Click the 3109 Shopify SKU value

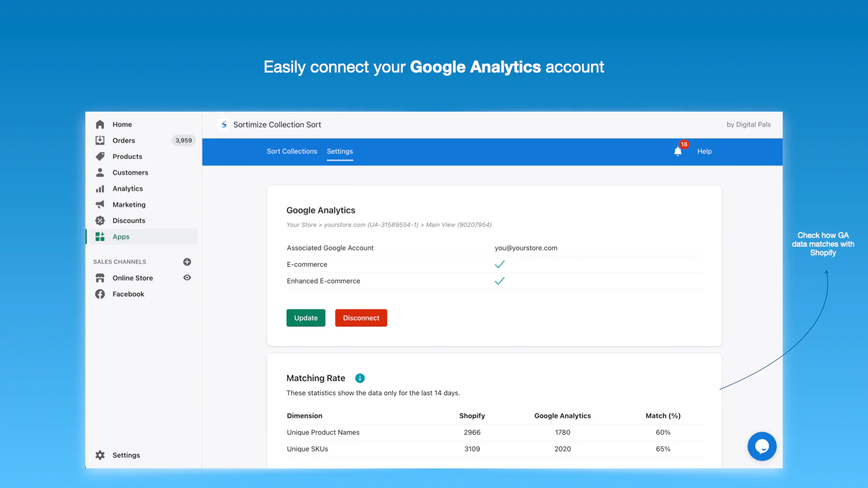[472, 449]
